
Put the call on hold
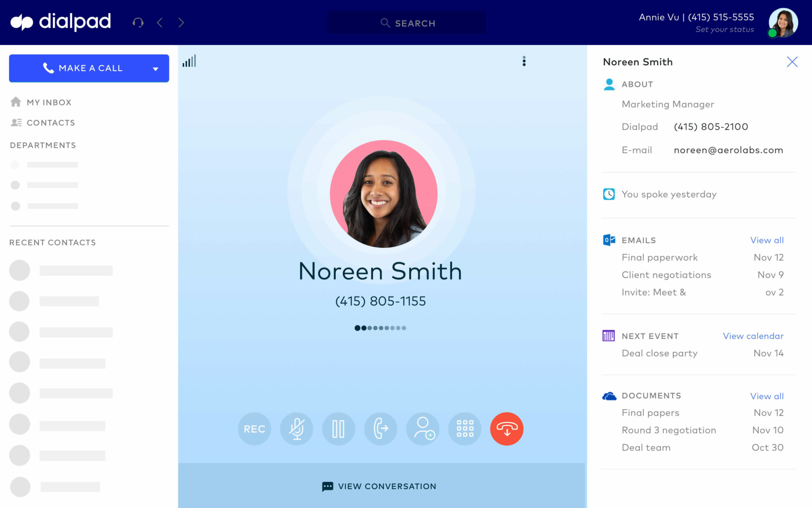pyautogui.click(x=338, y=429)
